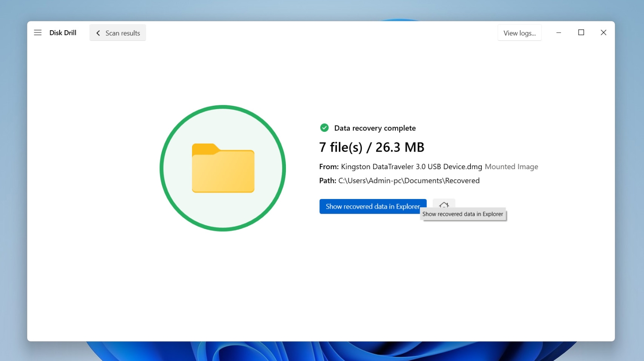This screenshot has height=361, width=644.
Task: Click the '7 file(s) / 26.3 MB' text
Action: click(x=371, y=147)
